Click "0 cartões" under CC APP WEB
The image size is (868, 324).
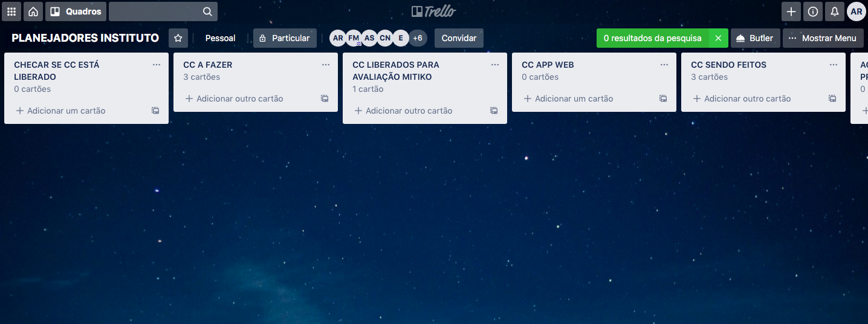coord(540,77)
